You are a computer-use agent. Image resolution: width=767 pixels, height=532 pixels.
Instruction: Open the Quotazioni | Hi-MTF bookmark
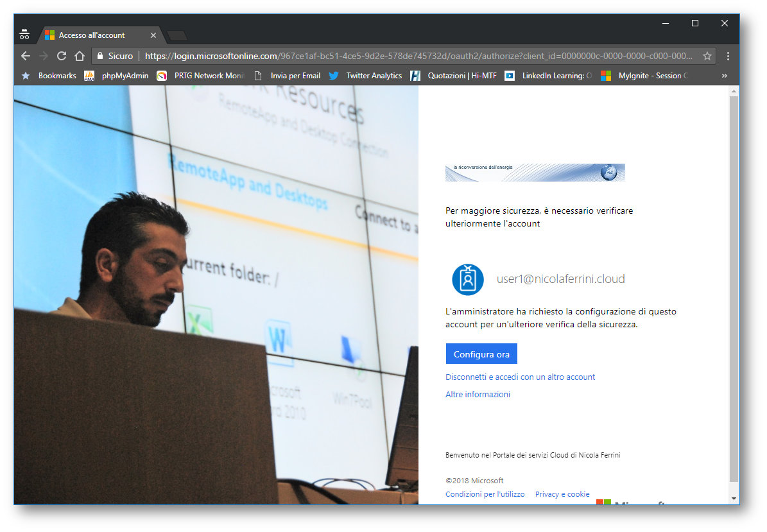(453, 75)
